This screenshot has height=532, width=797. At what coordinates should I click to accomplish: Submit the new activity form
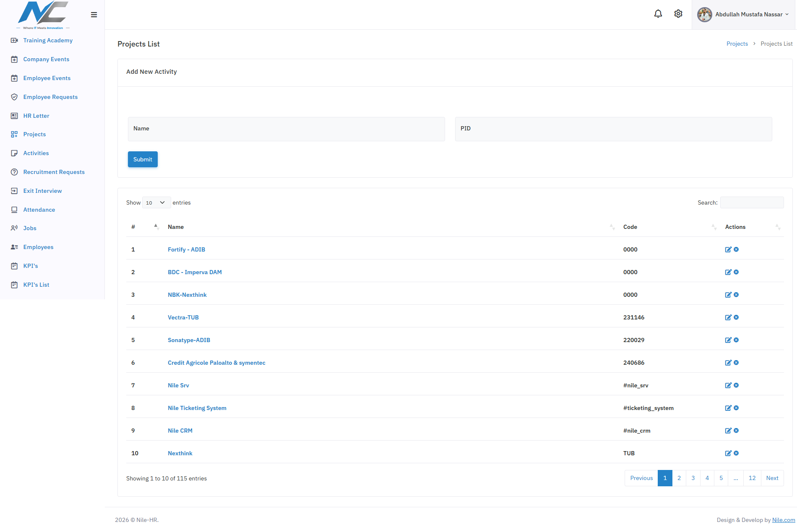[143, 159]
